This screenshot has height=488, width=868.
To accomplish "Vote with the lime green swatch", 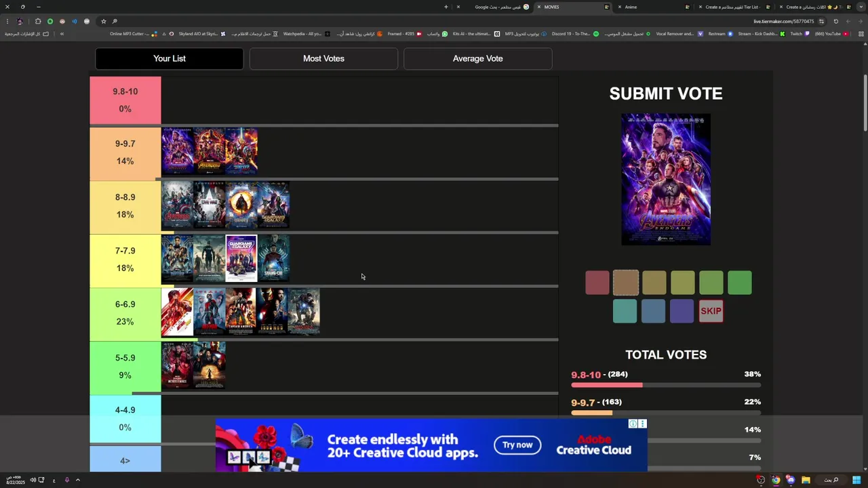I will click(x=711, y=283).
